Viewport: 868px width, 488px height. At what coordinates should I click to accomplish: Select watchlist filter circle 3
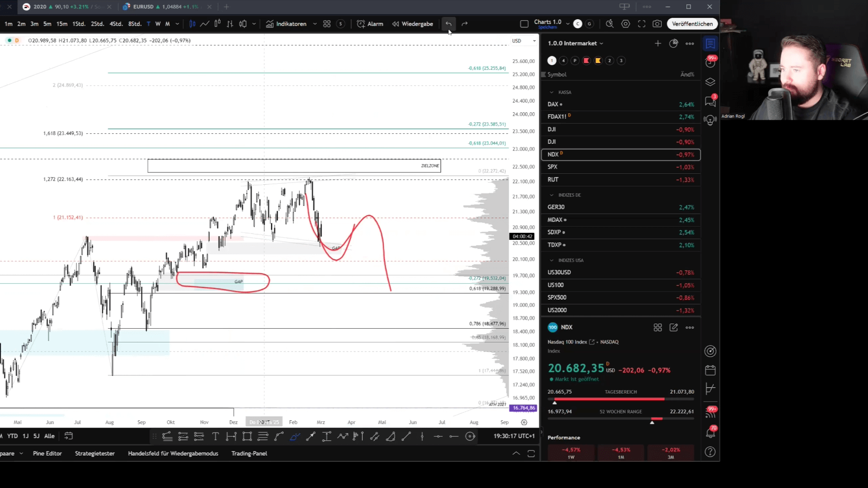tap(621, 60)
